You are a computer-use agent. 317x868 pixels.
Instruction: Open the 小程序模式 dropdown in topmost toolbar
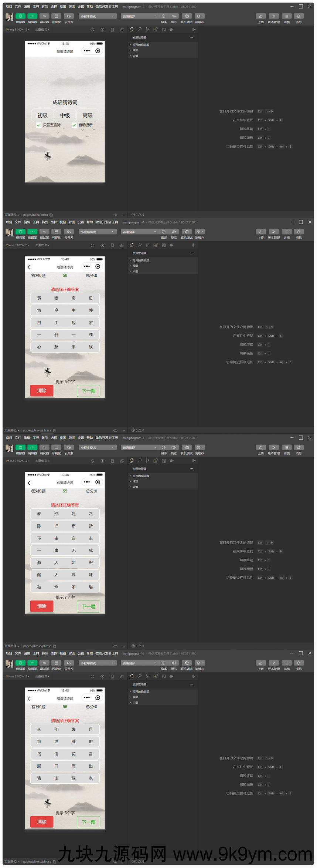(98, 16)
